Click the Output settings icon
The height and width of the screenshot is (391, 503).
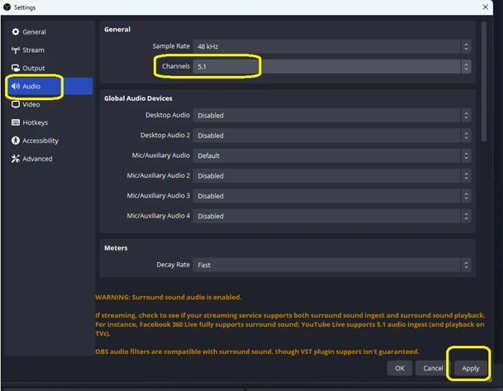(15, 68)
